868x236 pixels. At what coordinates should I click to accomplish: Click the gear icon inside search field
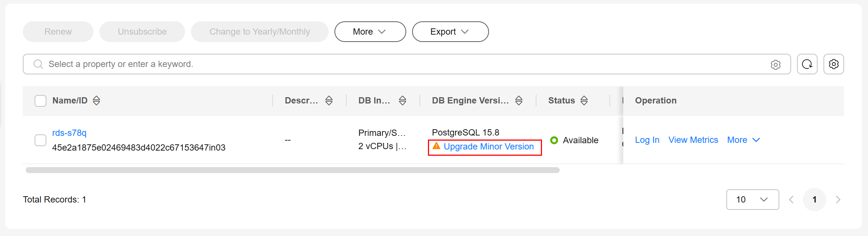pyautogui.click(x=775, y=64)
